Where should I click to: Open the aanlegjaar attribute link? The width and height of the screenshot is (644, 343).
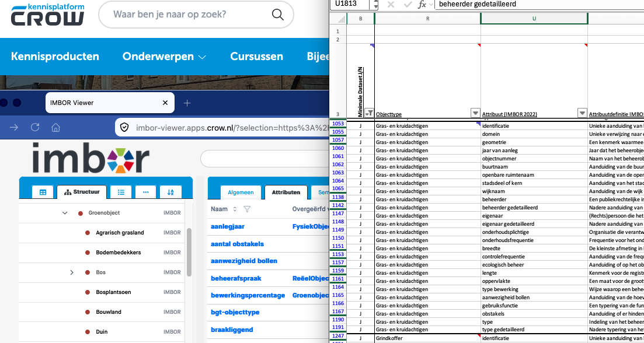[228, 226]
